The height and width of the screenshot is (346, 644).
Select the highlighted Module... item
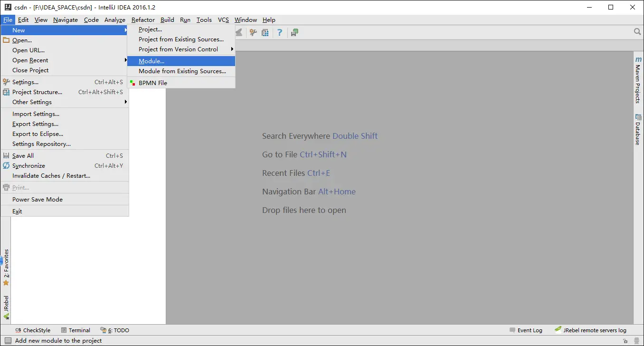[181, 61]
